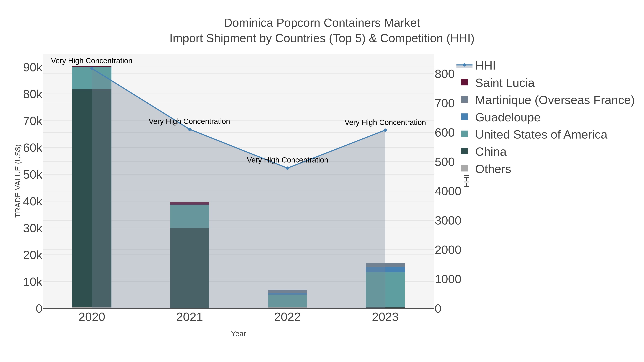Click the 2021 x-axis label
644x362 pixels.
189,317
